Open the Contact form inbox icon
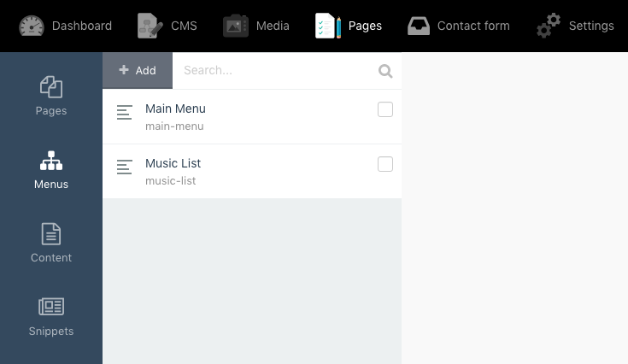This screenshot has height=364, width=628. click(x=419, y=26)
